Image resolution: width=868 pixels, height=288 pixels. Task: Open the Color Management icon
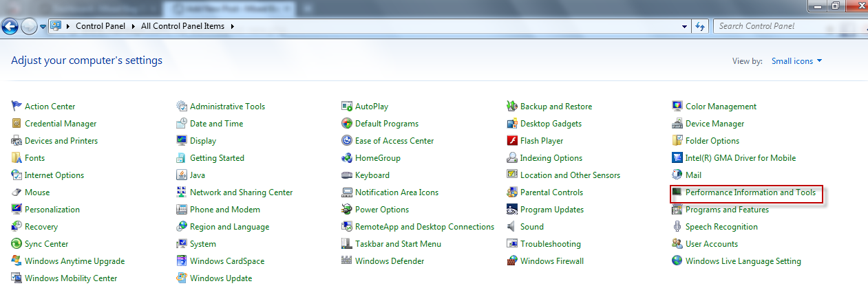coord(678,107)
